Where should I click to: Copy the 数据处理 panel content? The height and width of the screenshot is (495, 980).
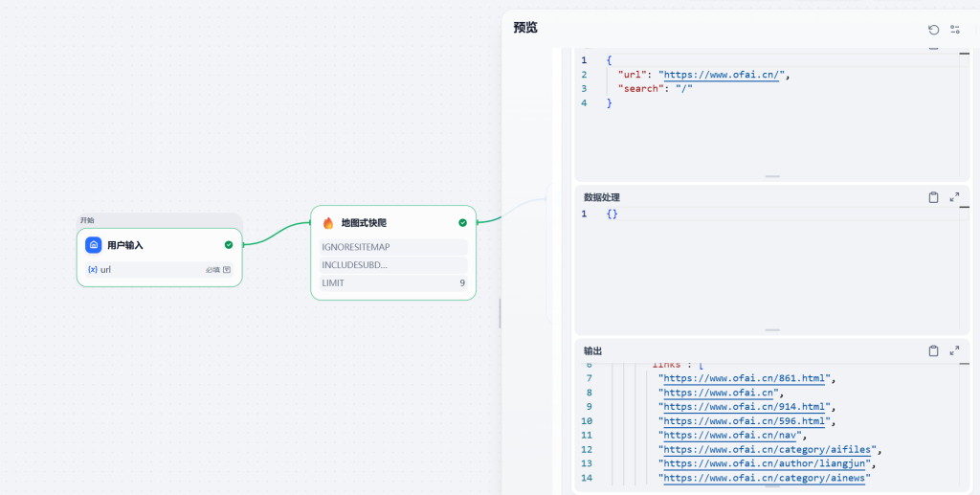point(933,197)
